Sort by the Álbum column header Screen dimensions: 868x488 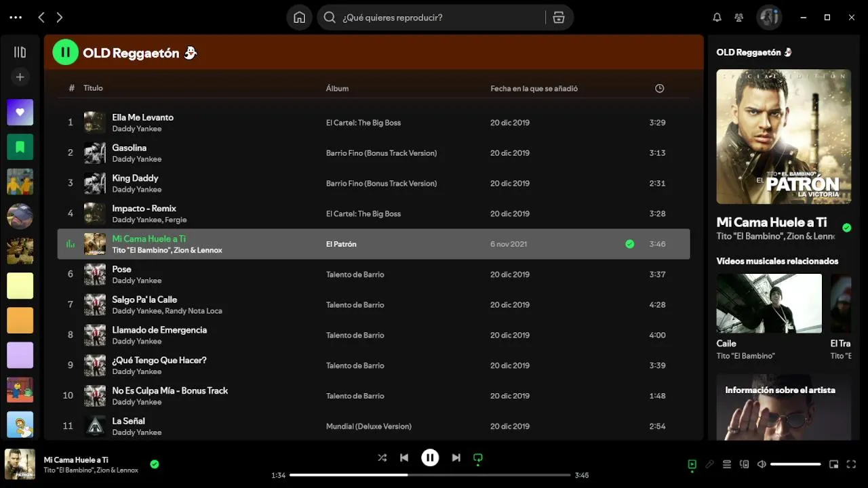337,88
